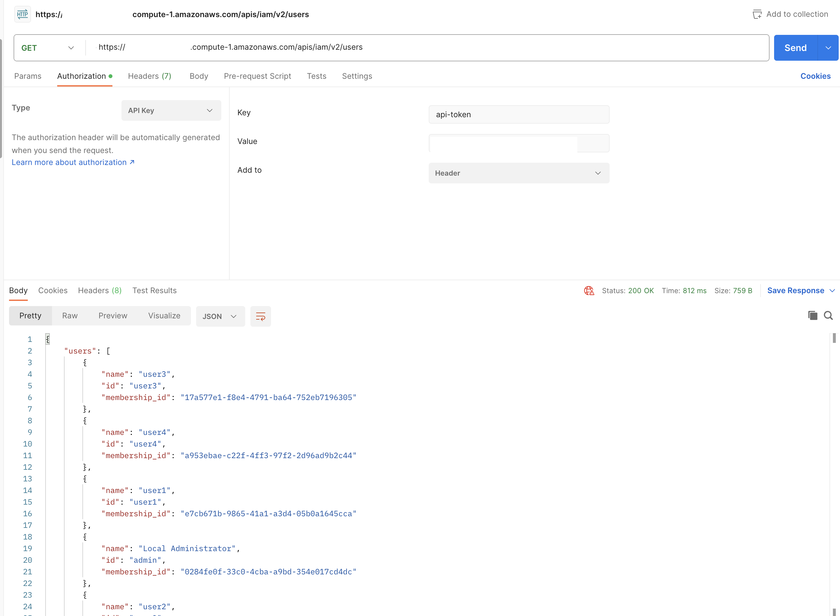
Task: Expand Save Response options
Action: click(x=833, y=291)
